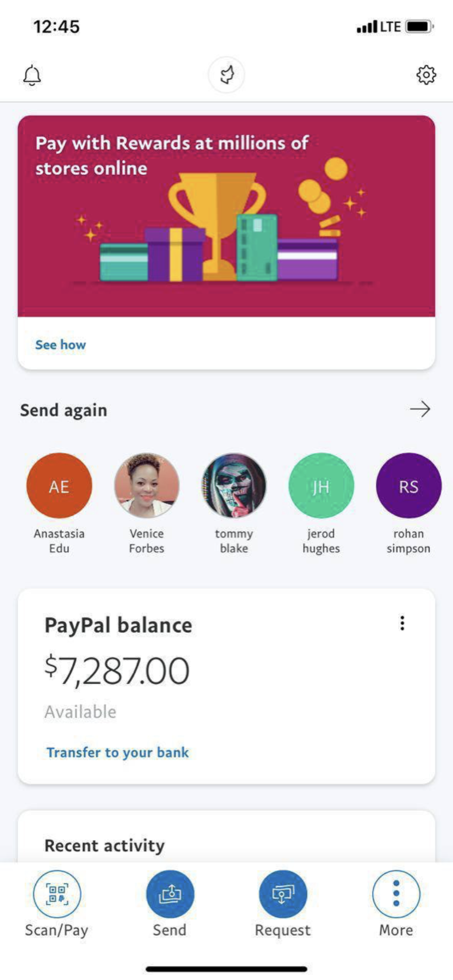Image resolution: width=453 pixels, height=980 pixels.
Task: Select rohan simpson RS avatar
Action: click(x=408, y=486)
